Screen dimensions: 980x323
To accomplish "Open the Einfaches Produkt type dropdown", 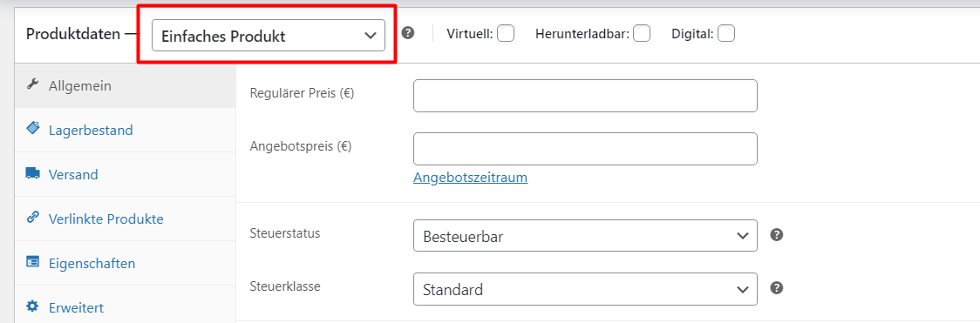I will (269, 35).
